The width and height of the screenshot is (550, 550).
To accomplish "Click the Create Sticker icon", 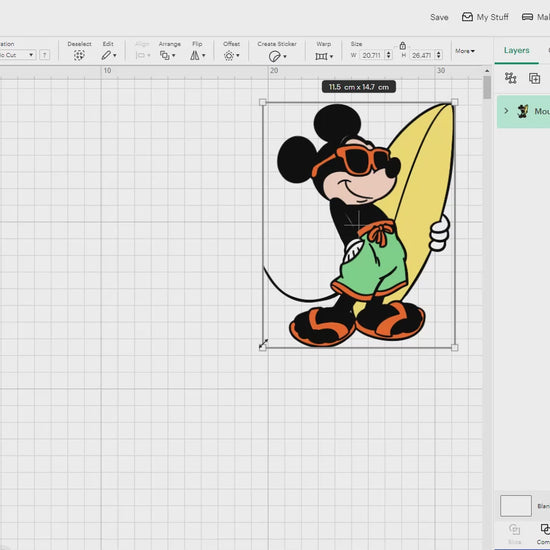I will tap(274, 56).
